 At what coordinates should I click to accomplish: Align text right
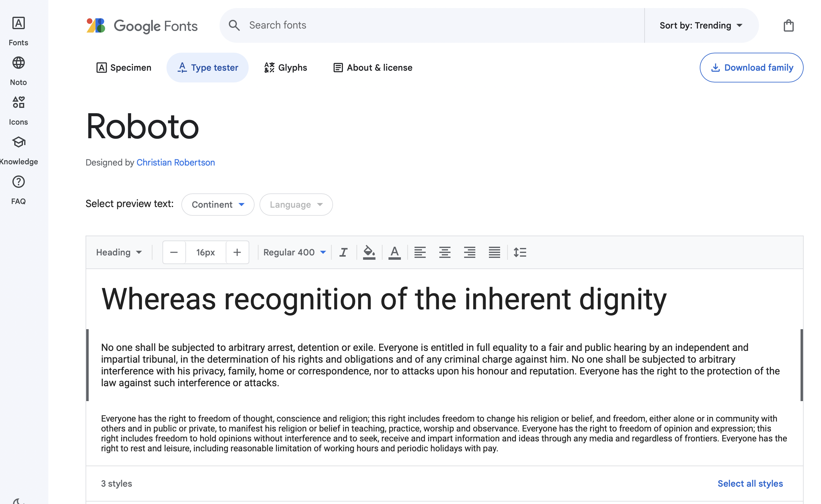coord(469,252)
